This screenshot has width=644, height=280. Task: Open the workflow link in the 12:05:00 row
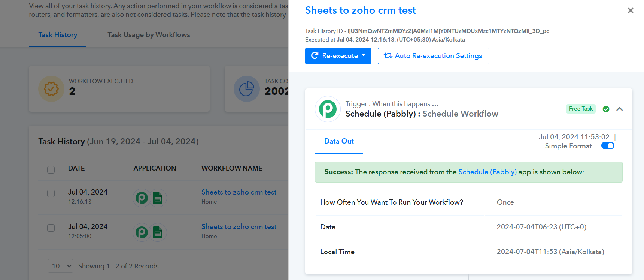[239, 227]
